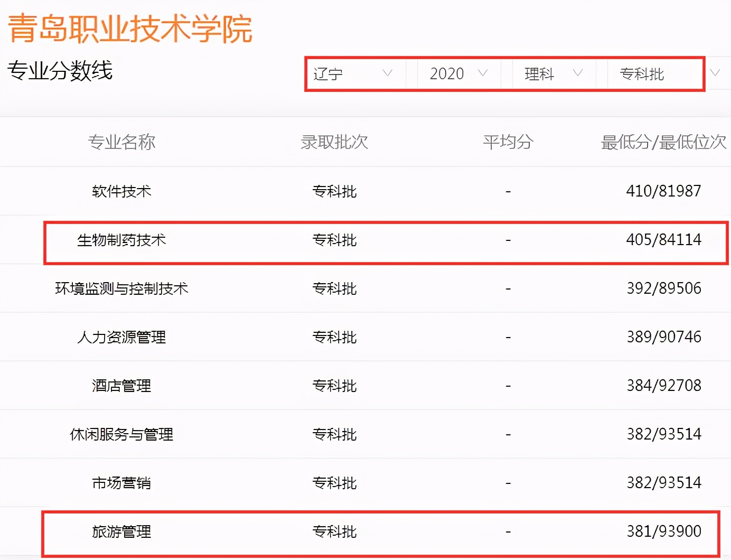Click the 最低分/最低位次 column header
The width and height of the screenshot is (731, 560).
(663, 142)
